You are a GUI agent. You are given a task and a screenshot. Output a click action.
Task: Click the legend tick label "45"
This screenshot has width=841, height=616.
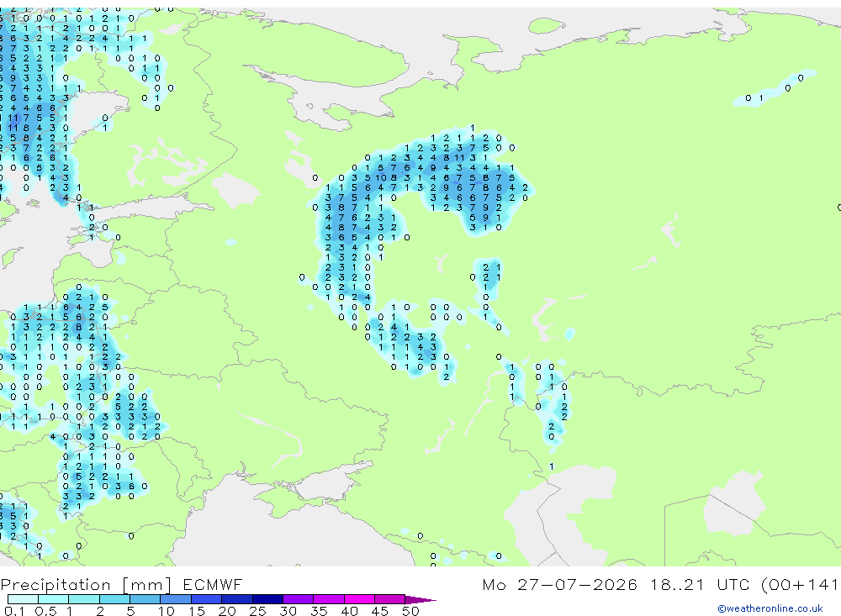(380, 611)
